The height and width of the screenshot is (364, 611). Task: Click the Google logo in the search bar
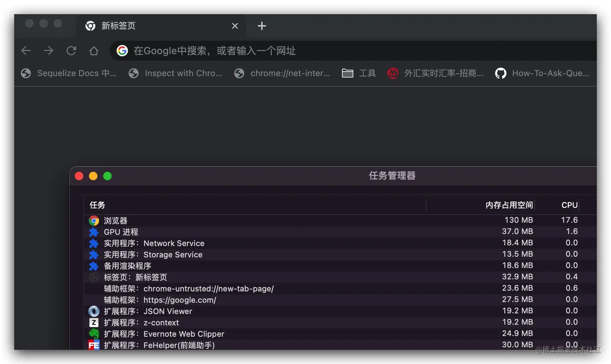point(122,50)
